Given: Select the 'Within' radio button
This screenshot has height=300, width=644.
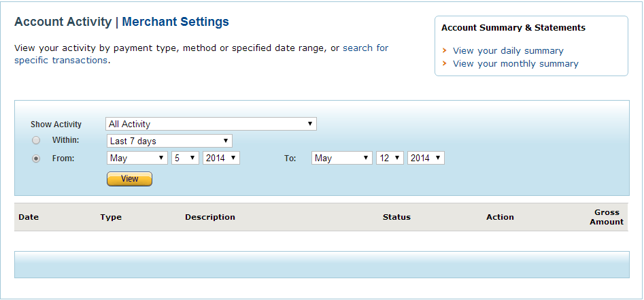Looking at the screenshot, I should coord(36,141).
